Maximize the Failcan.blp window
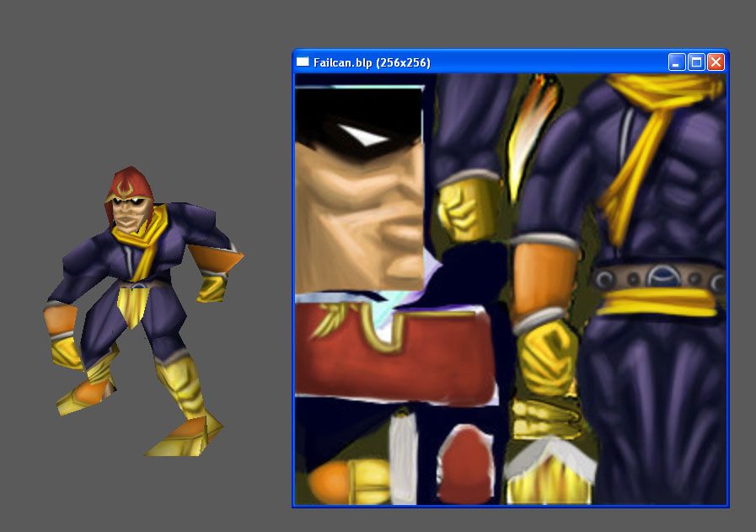756x532 pixels. 696,62
